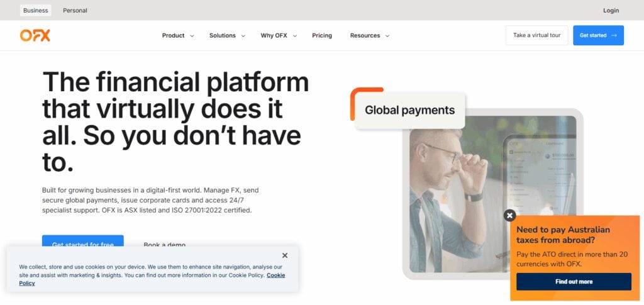Screen dimensions: 644x305
Task: Dismiss the Australian taxes popup
Action: (x=509, y=215)
